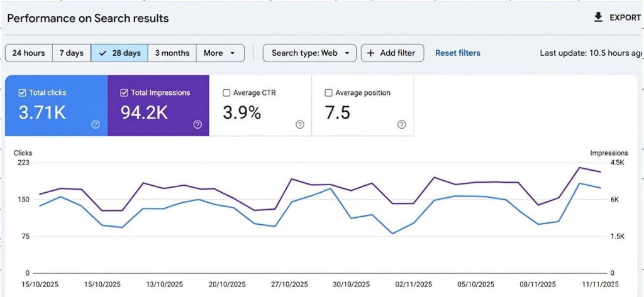Enable the Average position checkbox
The width and height of the screenshot is (644, 297).
(328, 93)
